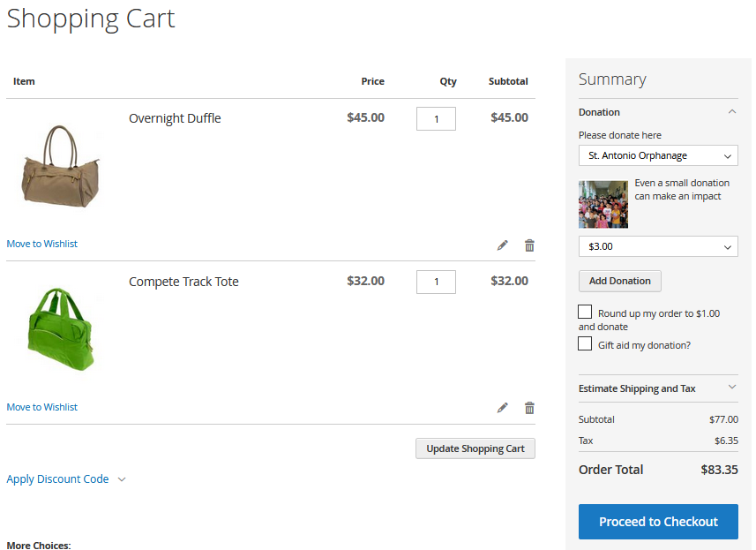Image resolution: width=756 pixels, height=550 pixels.
Task: Click the edit pencil for Compete Track Tote
Action: pyautogui.click(x=503, y=408)
